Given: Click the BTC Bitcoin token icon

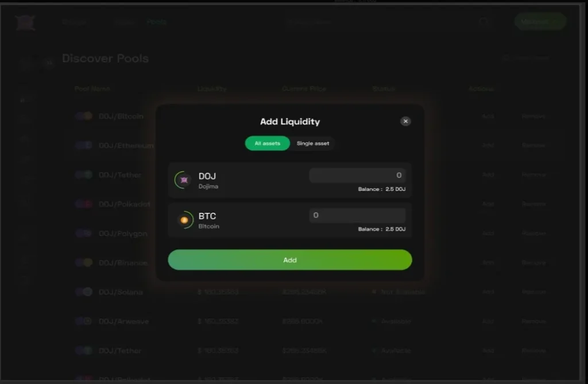Looking at the screenshot, I should coord(184,220).
